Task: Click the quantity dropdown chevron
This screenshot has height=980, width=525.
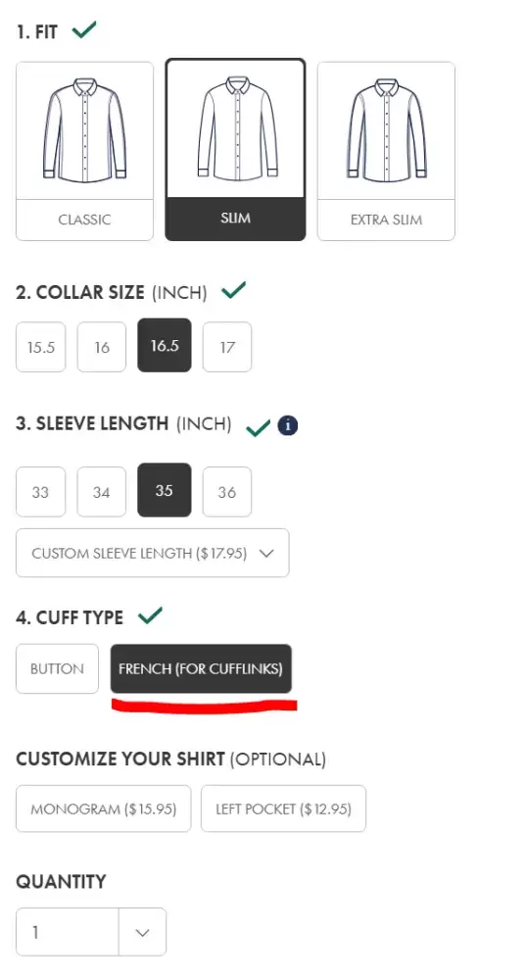Action: pyautogui.click(x=142, y=933)
